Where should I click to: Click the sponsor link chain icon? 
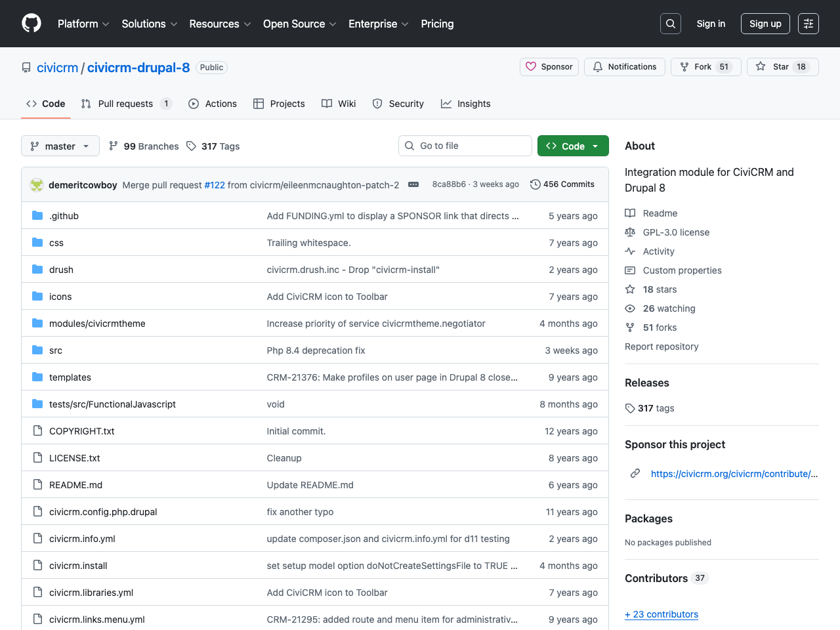635,473
